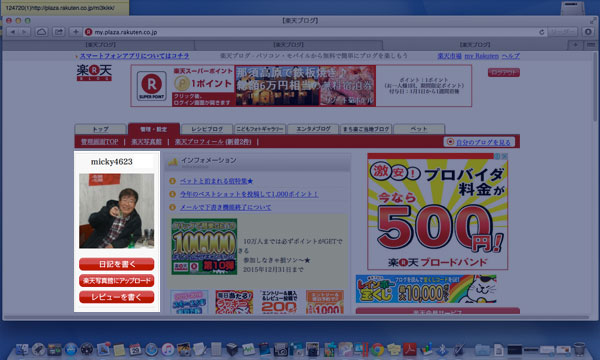Open the こどもフォトギャラリー tab
The width and height of the screenshot is (600, 360).
(x=260, y=129)
